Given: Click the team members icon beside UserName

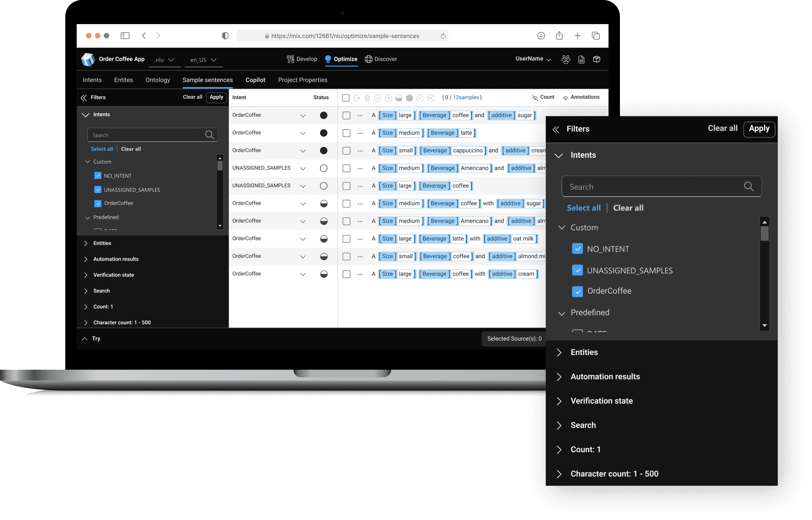Looking at the screenshot, I should 566,59.
